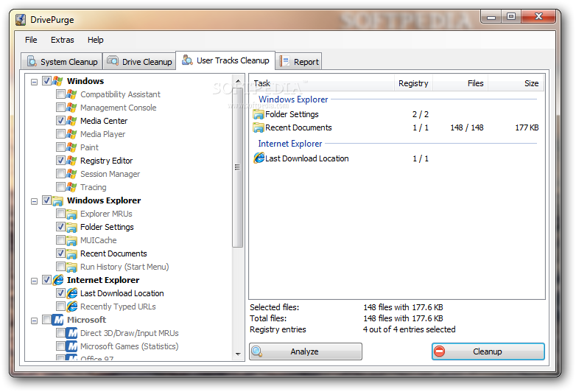576x392 pixels.
Task: Click the folder icon next to MUICache
Action: [71, 240]
